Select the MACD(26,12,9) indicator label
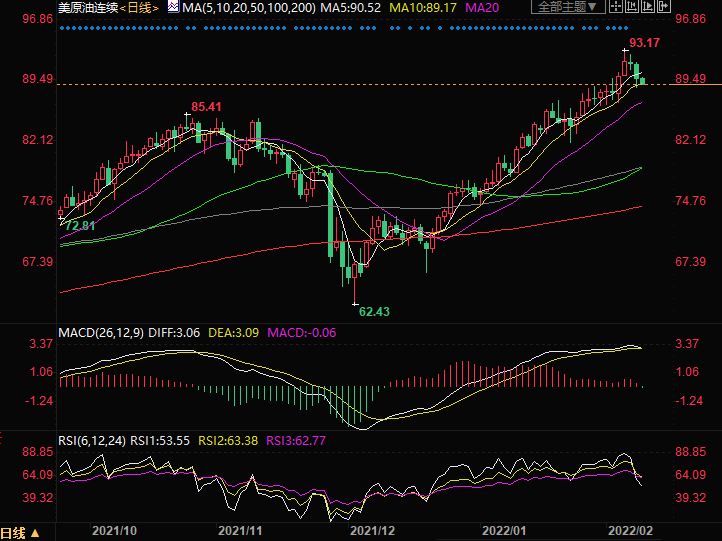The height and width of the screenshot is (541, 722). click(100, 331)
